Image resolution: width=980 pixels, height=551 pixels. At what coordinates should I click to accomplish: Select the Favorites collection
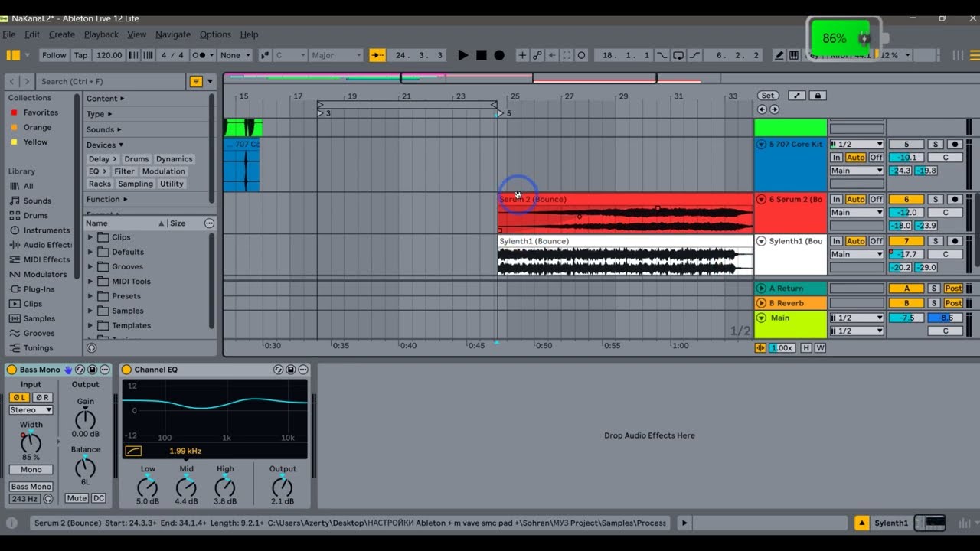click(x=41, y=112)
